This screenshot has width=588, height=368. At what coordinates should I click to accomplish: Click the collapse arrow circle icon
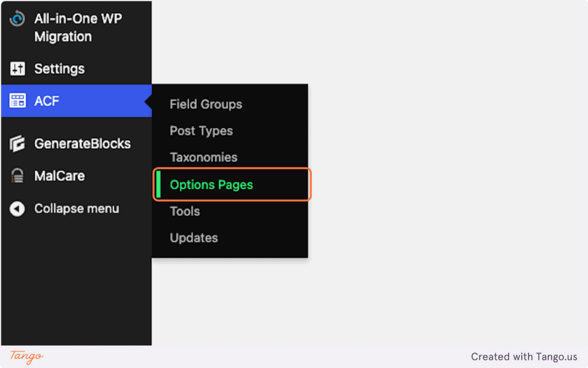(x=17, y=208)
